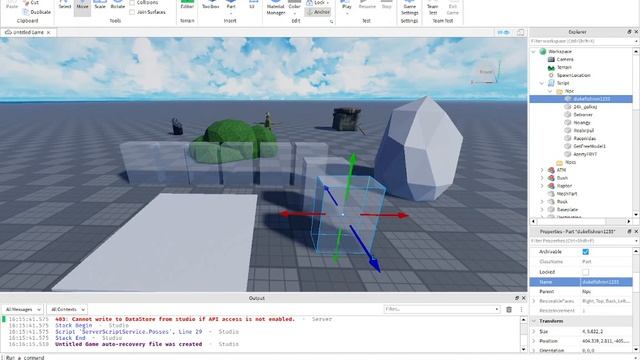Select the Npcs folder in Explorer
This screenshot has width=640, height=360.
(x=570, y=162)
